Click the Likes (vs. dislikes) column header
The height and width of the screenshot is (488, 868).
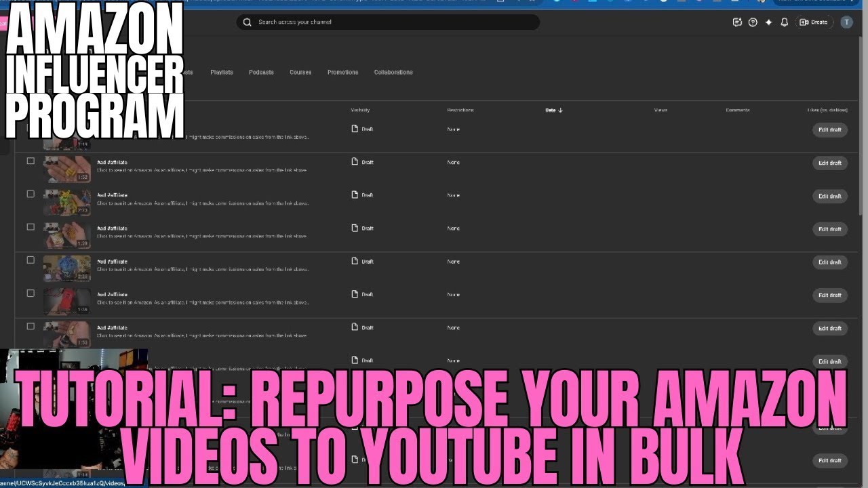827,110
